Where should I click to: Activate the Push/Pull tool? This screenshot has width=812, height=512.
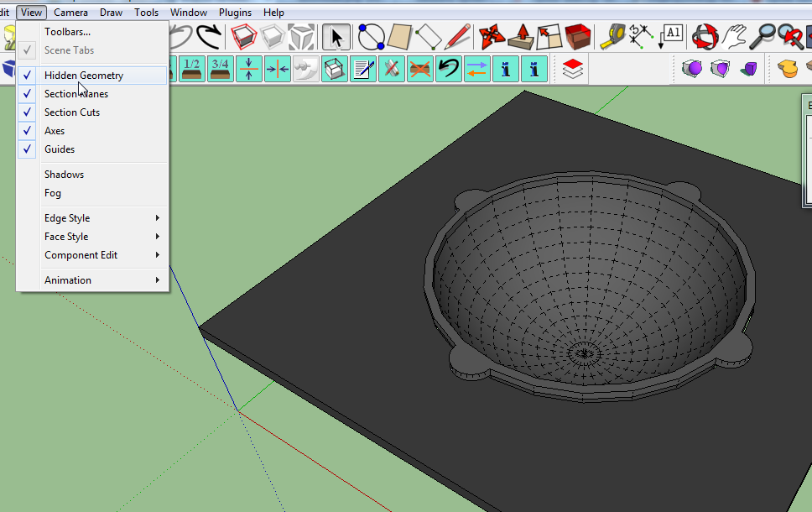click(x=521, y=38)
